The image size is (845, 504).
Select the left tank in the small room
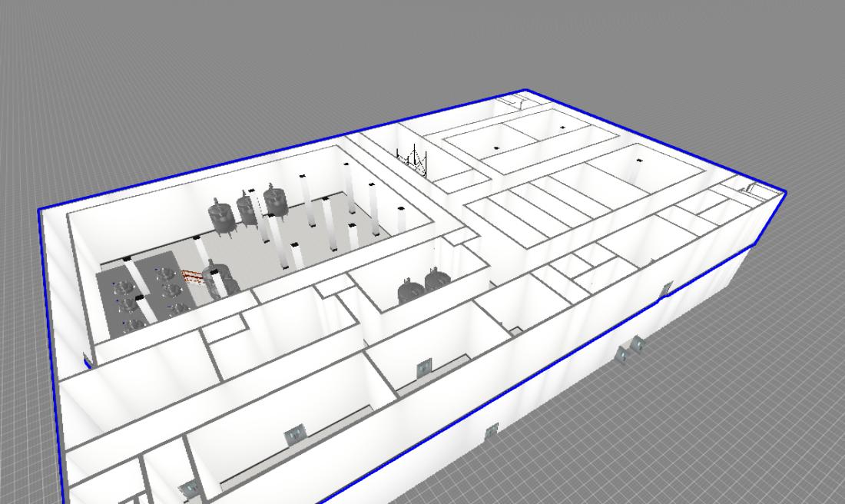click(409, 291)
